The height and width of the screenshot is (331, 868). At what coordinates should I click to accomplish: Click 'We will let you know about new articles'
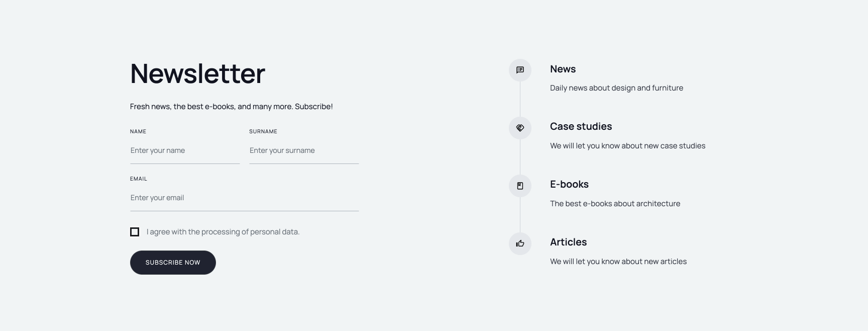coord(618,262)
